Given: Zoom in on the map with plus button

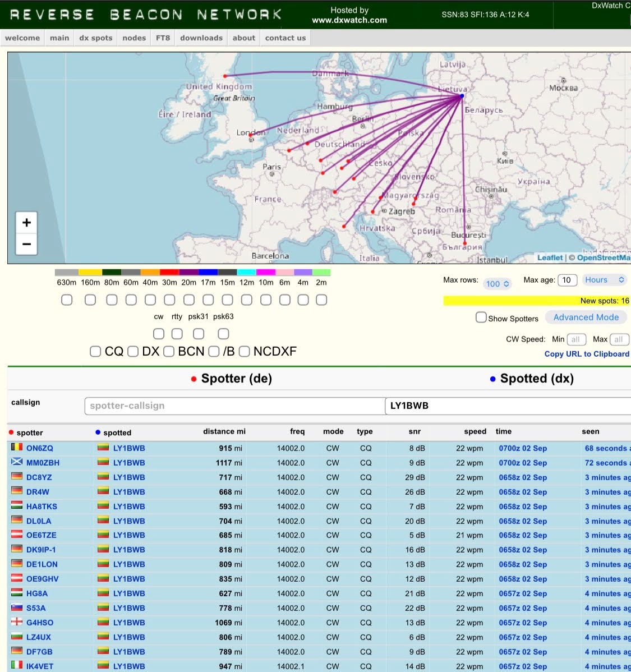Looking at the screenshot, I should click(x=26, y=223).
